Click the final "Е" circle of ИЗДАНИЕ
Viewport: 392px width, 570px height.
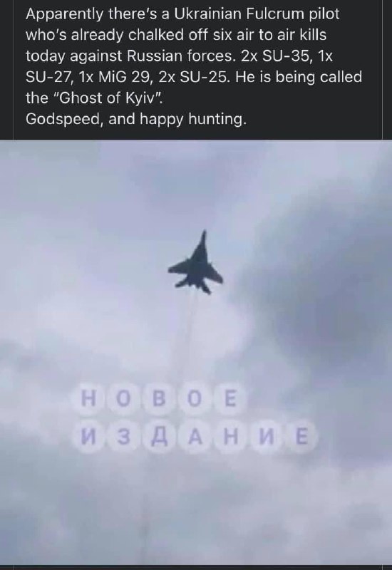[301, 437]
